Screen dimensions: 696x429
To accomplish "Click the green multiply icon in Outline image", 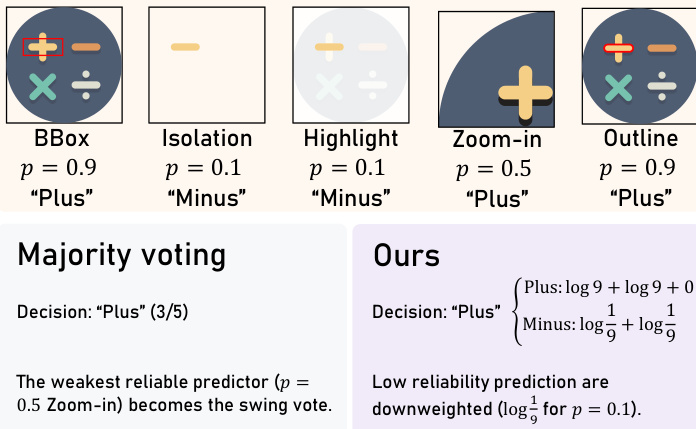I will [618, 87].
